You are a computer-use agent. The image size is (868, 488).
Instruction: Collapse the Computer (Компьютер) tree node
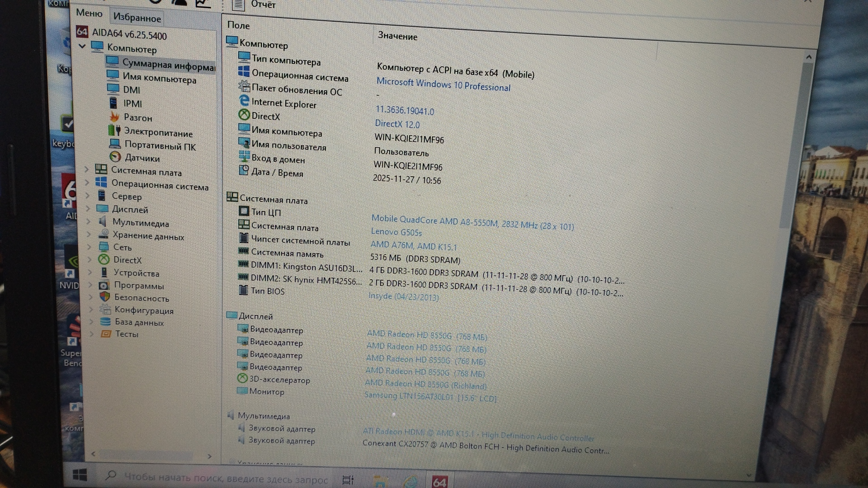coord(82,46)
